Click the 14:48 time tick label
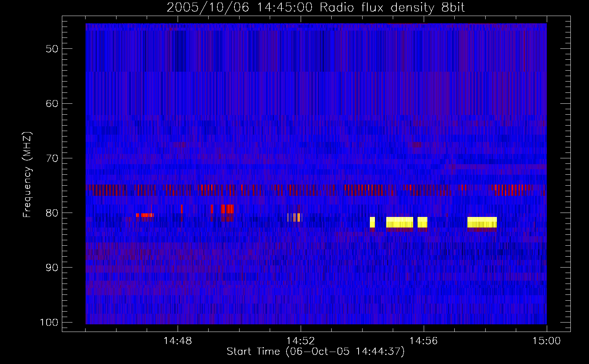Screen dimensions: 589x364 [x=178, y=341]
